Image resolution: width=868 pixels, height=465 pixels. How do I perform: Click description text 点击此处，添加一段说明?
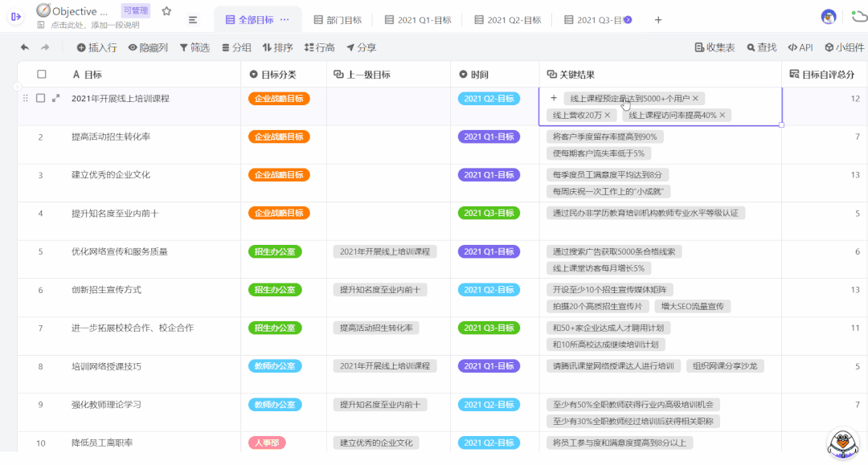point(95,25)
